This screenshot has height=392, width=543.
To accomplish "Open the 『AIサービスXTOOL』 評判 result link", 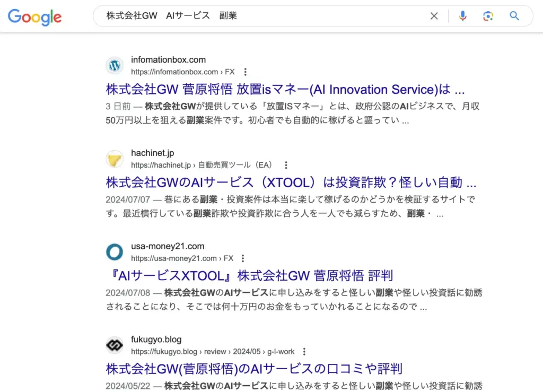I will tap(249, 276).
